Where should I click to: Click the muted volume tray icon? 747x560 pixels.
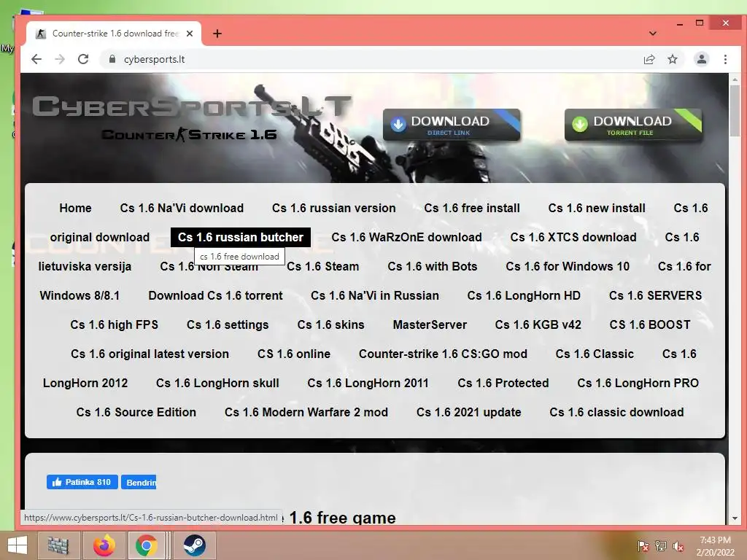(678, 546)
